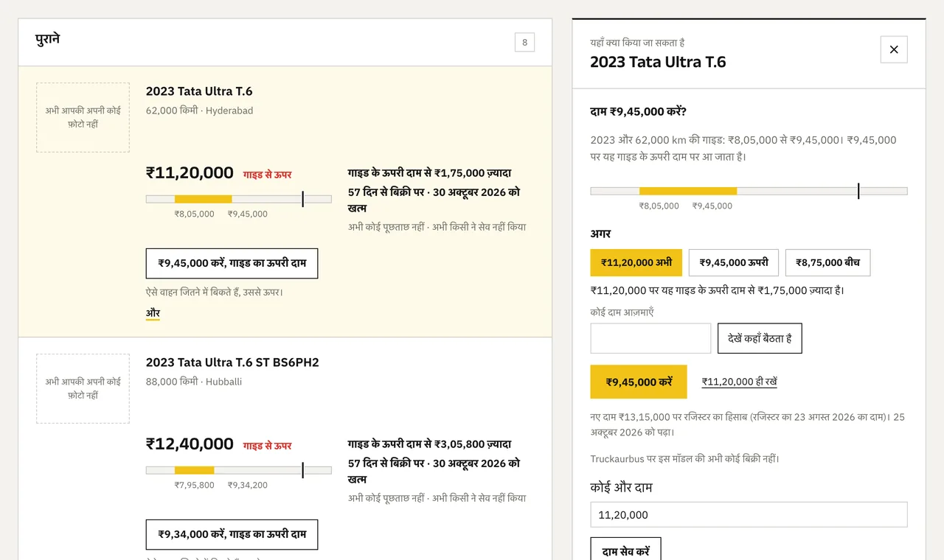Click the ₹9,45,000 करें, गाइड का ऊपरी दाम button
The height and width of the screenshot is (560, 944).
[x=232, y=263]
